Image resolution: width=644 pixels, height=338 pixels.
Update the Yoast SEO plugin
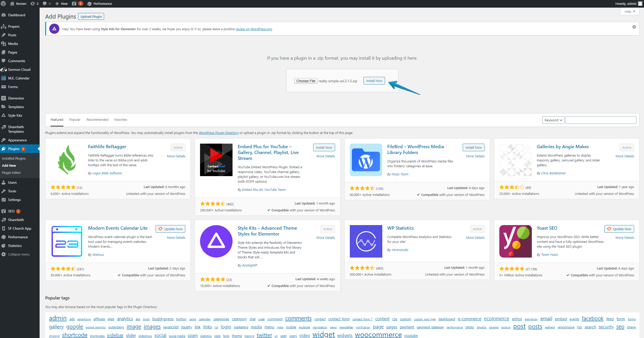click(x=619, y=229)
